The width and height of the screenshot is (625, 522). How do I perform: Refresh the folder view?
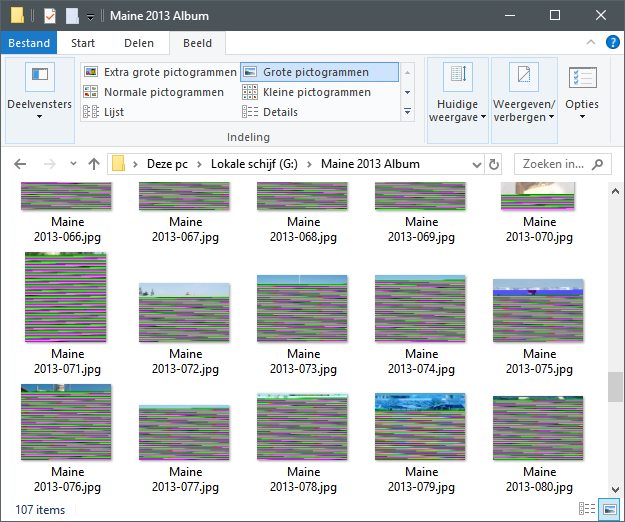(493, 164)
